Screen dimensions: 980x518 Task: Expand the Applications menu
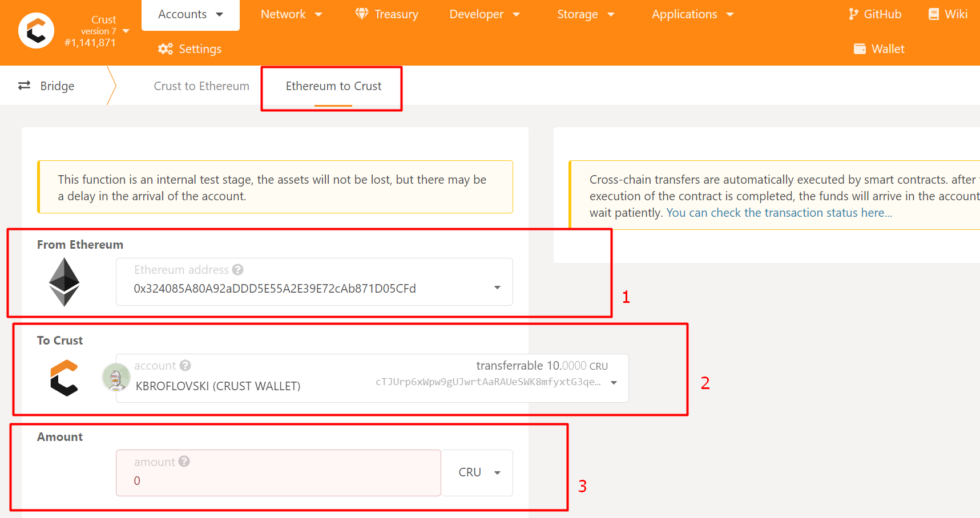coord(692,15)
